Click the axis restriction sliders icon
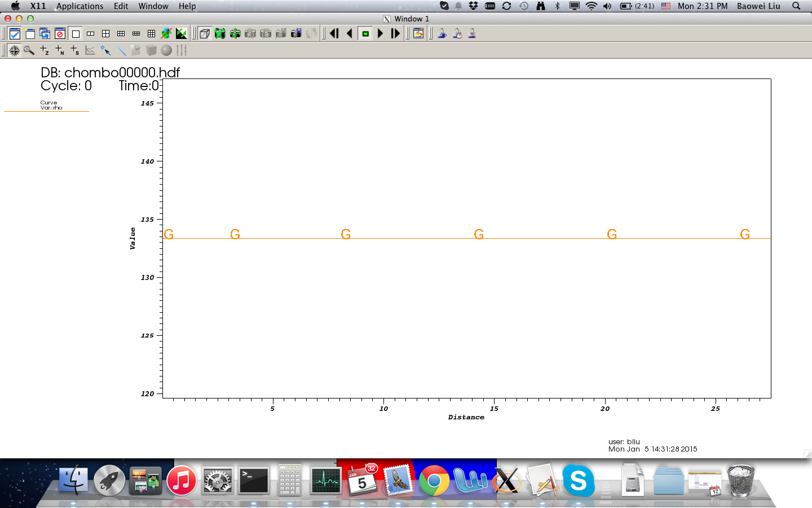The width and height of the screenshot is (812, 508). click(x=182, y=50)
